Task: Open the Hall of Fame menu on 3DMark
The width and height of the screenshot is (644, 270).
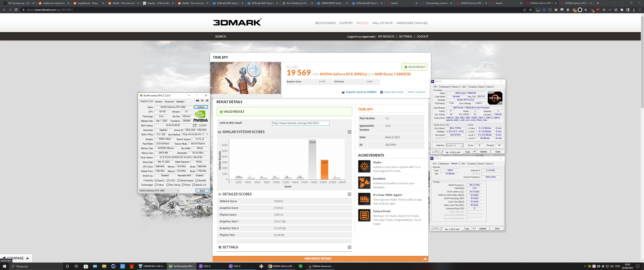Action: point(382,23)
